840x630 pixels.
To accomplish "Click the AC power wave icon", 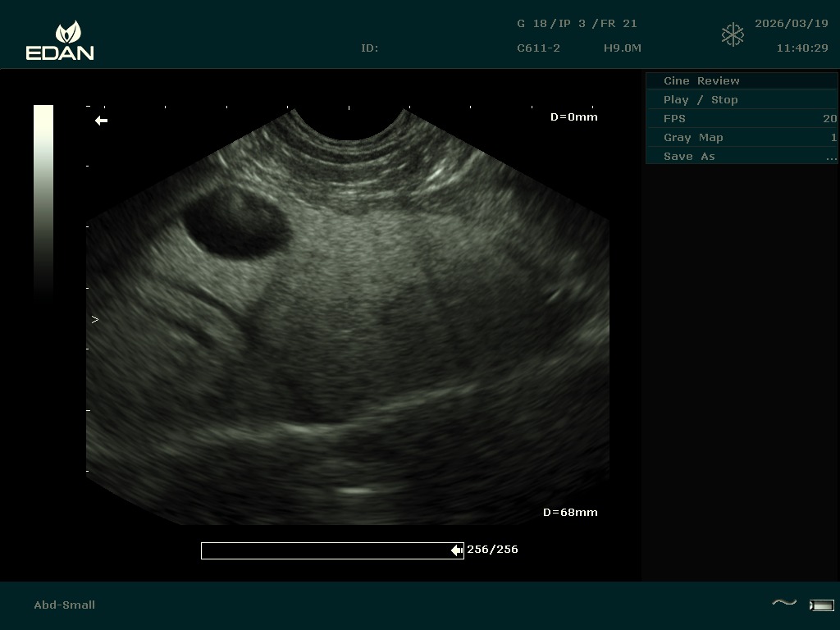I will tap(784, 604).
